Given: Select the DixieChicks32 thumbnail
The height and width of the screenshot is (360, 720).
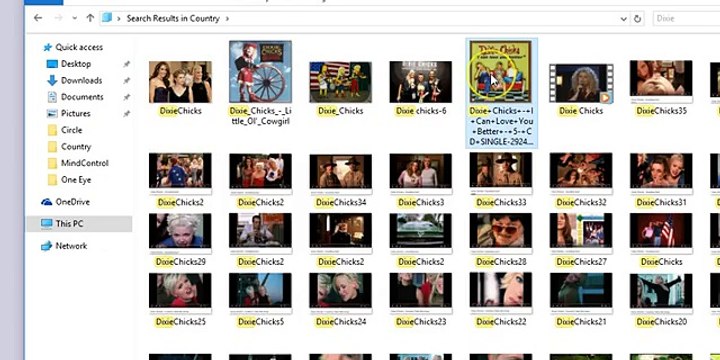Looking at the screenshot, I should (x=581, y=173).
